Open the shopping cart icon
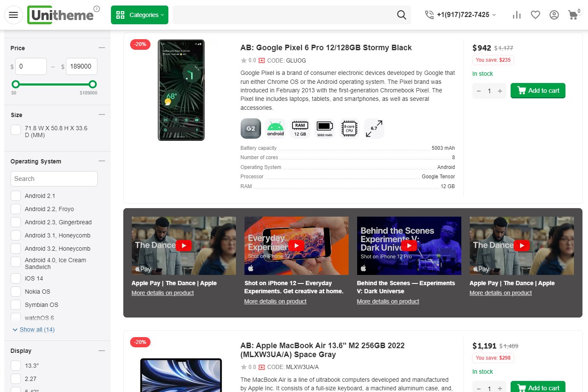Screen dimensions: 588x392 point(573,15)
